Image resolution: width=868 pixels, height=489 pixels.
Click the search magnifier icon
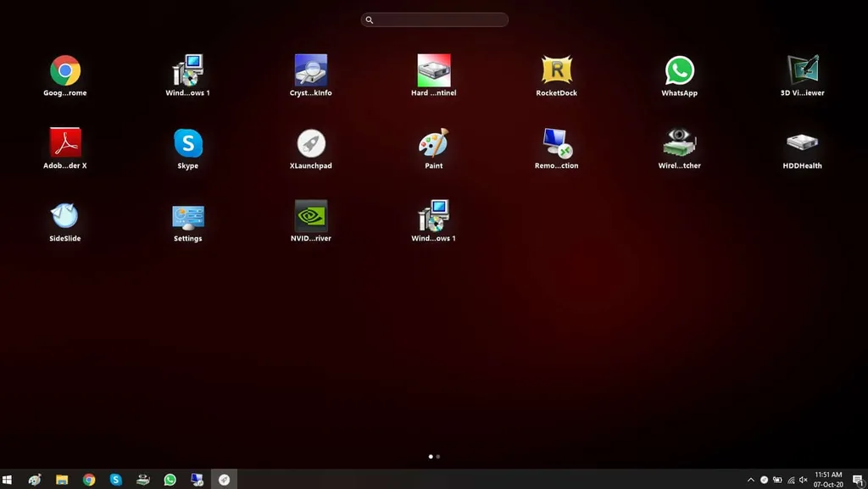tap(370, 19)
